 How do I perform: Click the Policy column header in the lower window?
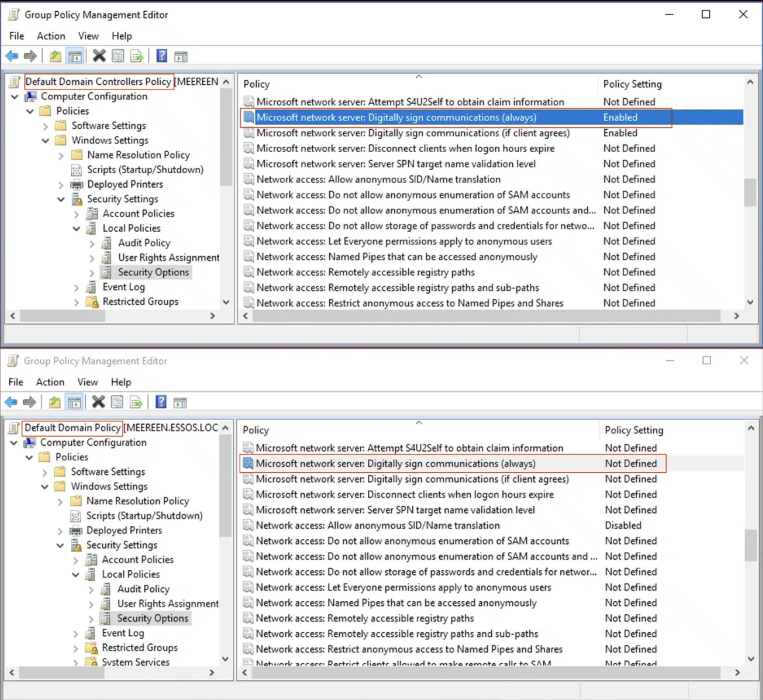256,430
